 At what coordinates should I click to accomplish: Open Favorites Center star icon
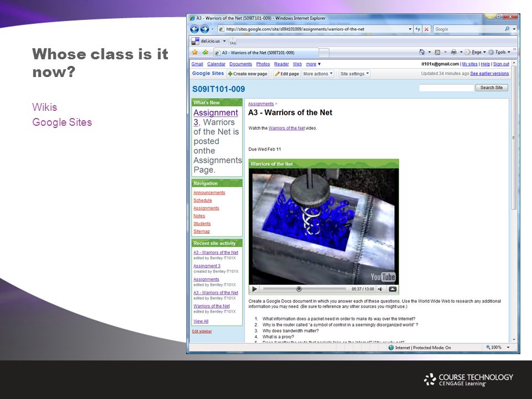tap(195, 52)
